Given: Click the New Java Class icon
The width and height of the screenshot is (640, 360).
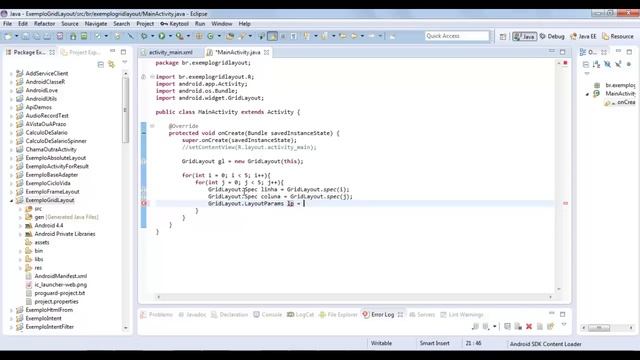Looking at the screenshot, I should point(210,36).
